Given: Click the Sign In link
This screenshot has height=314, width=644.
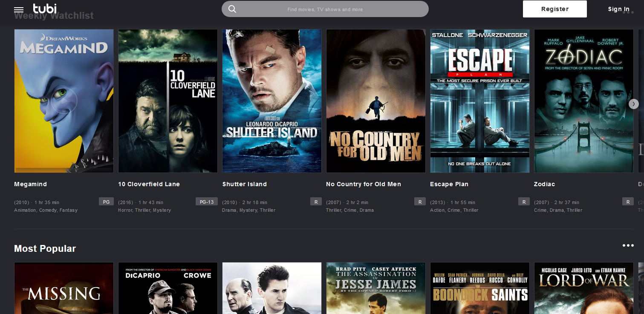Looking at the screenshot, I should pyautogui.click(x=618, y=9).
